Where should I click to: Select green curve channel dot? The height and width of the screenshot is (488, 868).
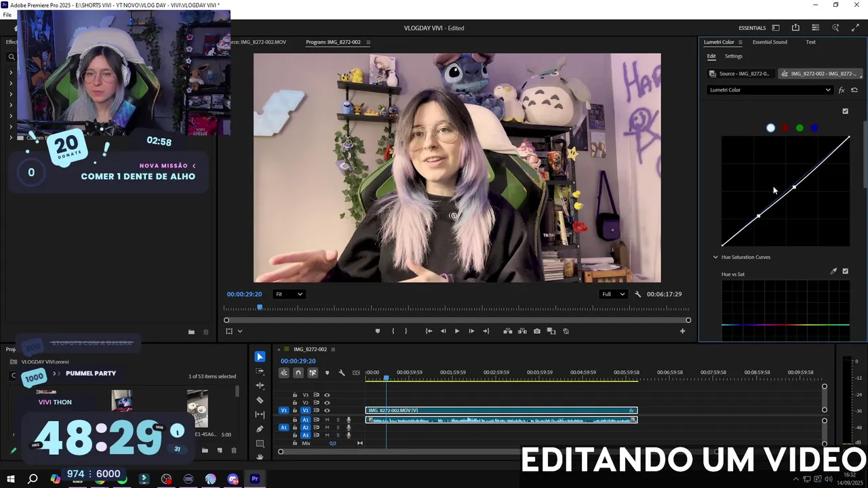coord(800,128)
